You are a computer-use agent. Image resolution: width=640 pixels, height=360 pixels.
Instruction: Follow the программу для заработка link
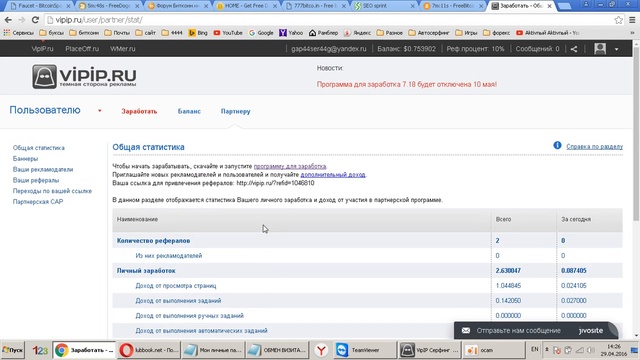coord(290,166)
